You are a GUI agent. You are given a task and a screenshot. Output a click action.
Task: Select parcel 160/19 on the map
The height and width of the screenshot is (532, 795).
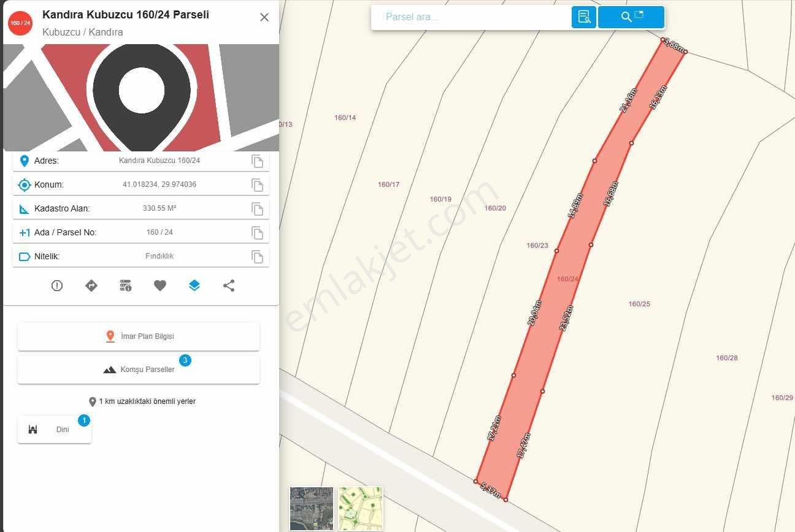(x=440, y=199)
